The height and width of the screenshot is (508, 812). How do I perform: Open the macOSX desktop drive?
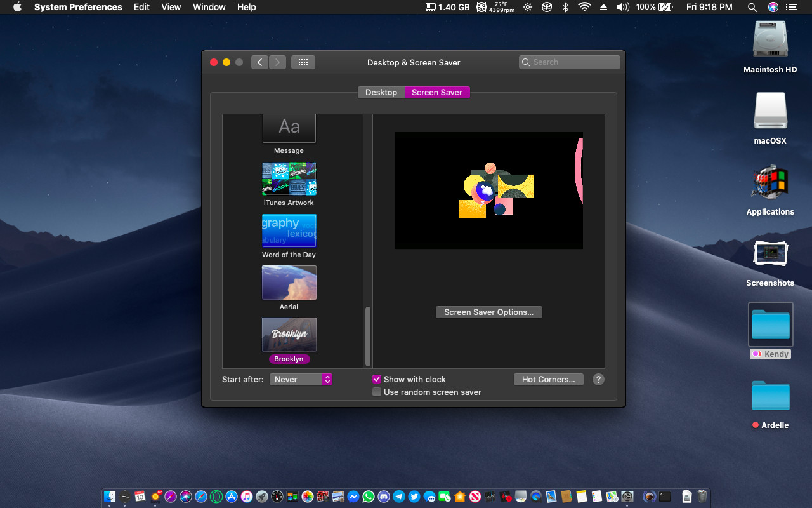(x=770, y=110)
